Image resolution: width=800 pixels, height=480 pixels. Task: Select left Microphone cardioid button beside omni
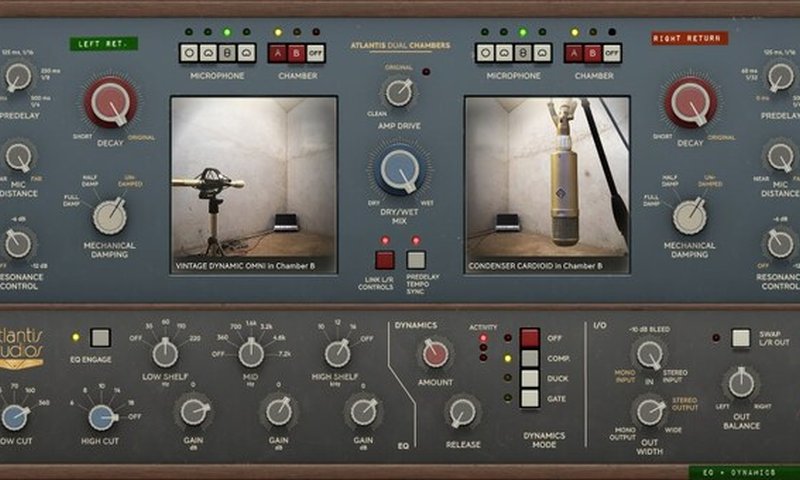point(208,53)
